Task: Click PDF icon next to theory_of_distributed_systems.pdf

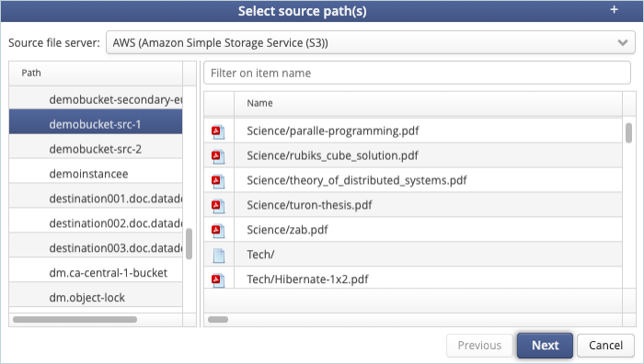Action: 218,181
